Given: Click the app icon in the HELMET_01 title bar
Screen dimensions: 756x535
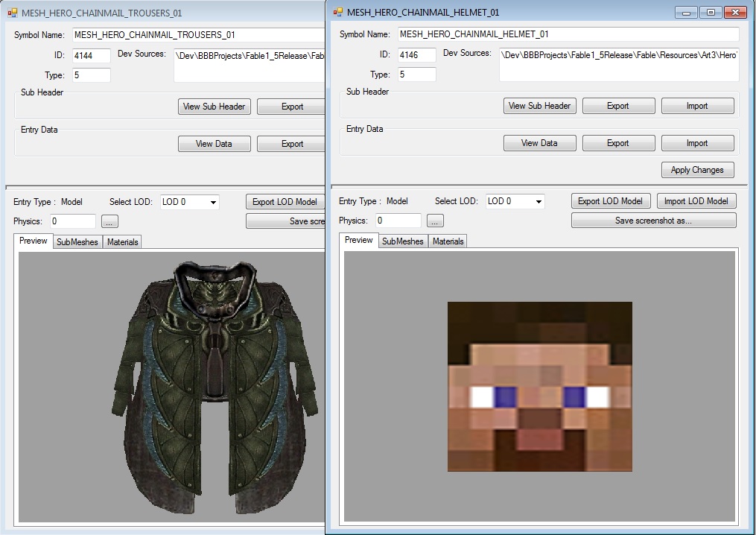Looking at the screenshot, I should (x=338, y=13).
